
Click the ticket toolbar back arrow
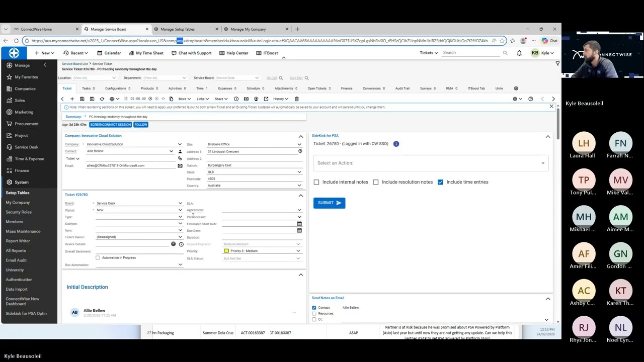point(62,99)
